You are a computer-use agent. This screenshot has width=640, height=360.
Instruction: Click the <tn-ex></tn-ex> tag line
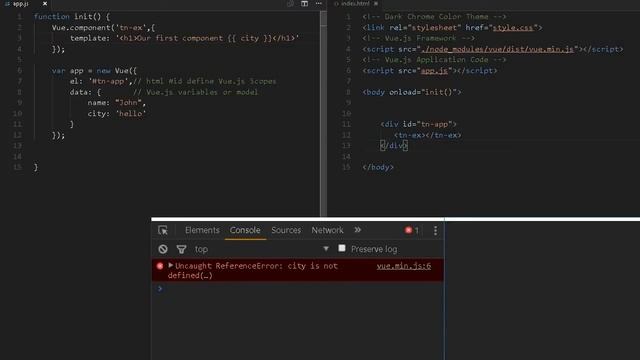[x=428, y=135]
